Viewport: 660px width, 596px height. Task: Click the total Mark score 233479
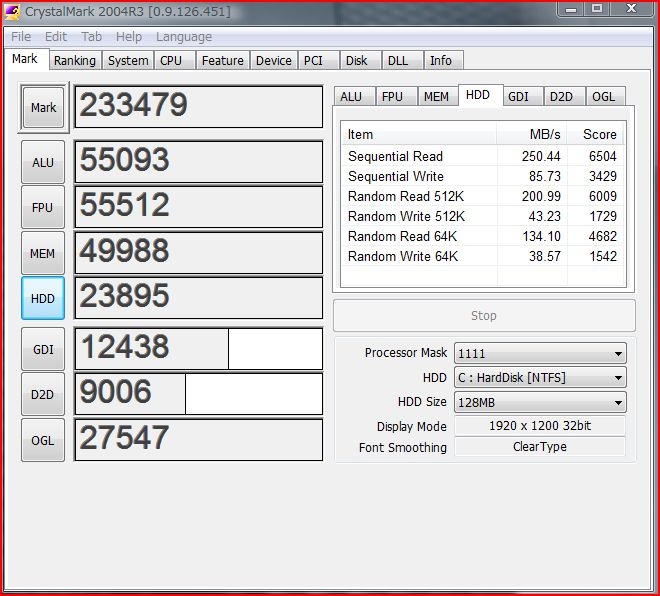(x=199, y=107)
